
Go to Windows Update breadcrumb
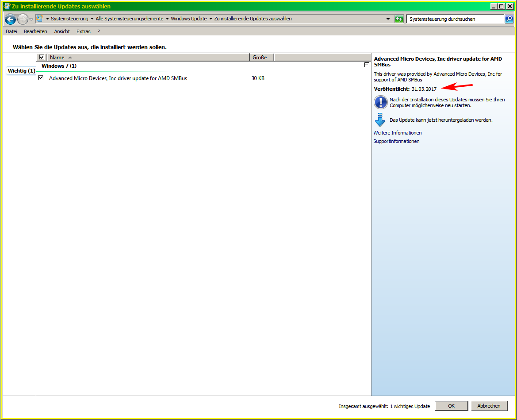click(x=188, y=19)
